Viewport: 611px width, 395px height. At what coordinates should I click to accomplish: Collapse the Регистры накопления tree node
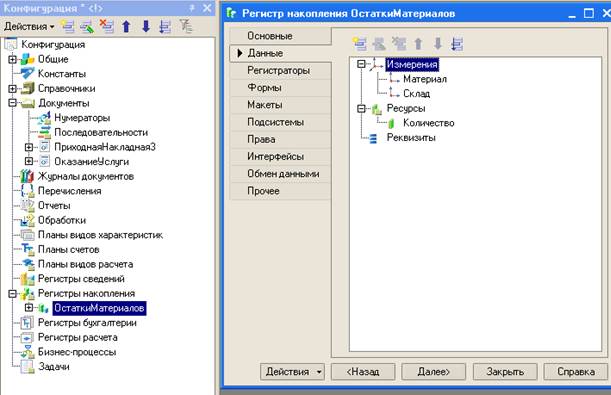[x=12, y=293]
